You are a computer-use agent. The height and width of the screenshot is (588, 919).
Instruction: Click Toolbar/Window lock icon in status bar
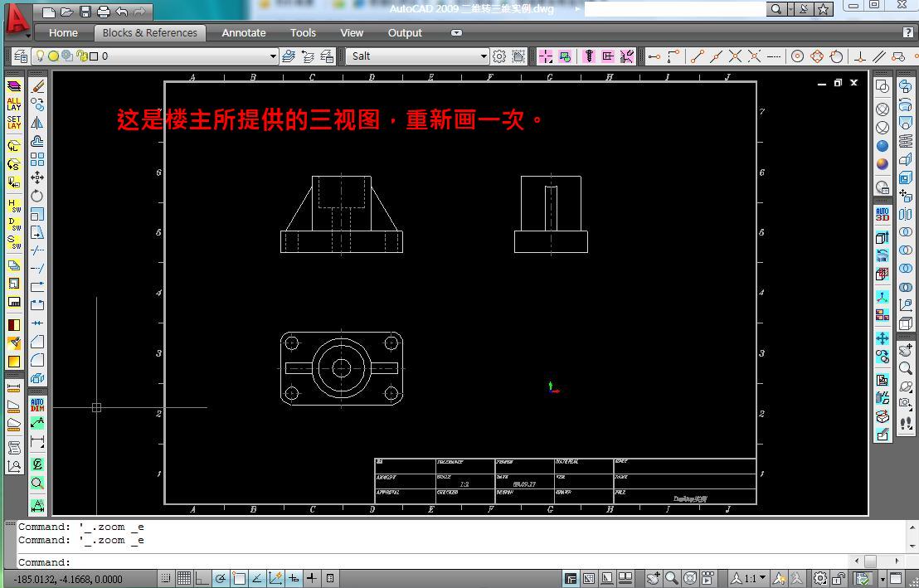coord(839,579)
